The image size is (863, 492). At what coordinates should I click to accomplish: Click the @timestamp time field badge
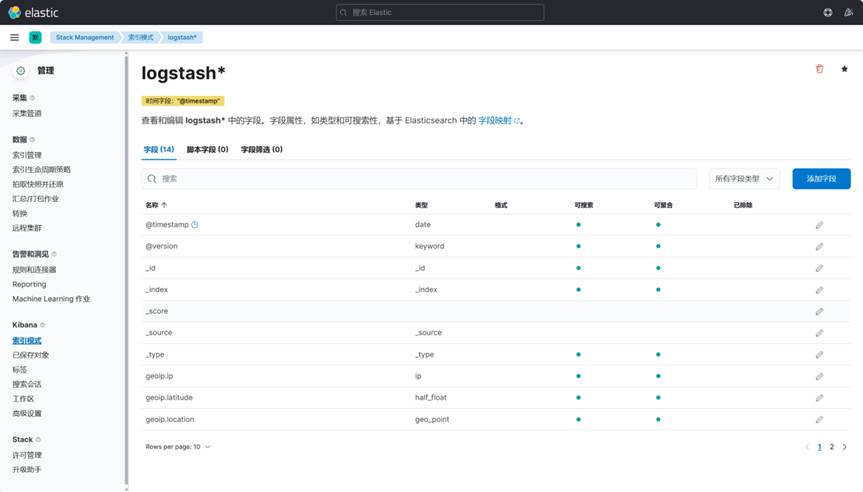183,101
